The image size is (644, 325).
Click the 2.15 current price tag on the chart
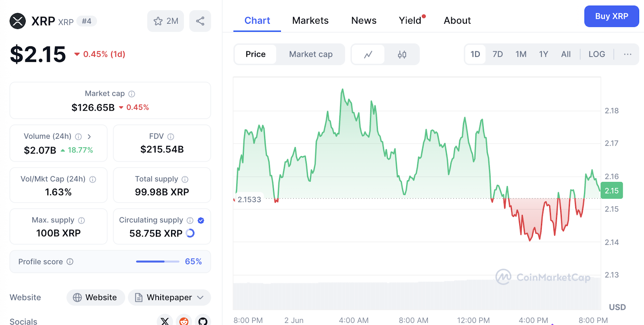(x=612, y=191)
